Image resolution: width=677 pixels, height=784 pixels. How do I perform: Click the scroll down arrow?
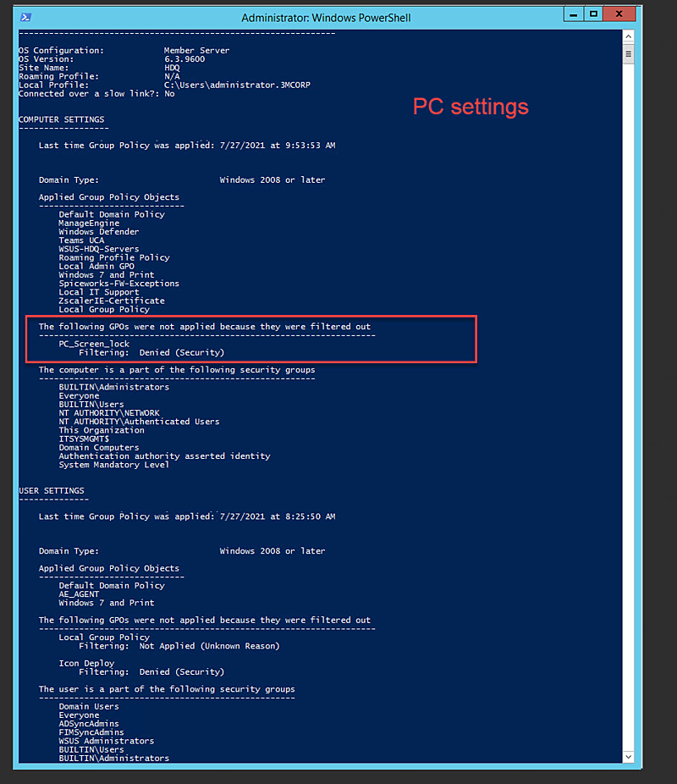click(627, 756)
